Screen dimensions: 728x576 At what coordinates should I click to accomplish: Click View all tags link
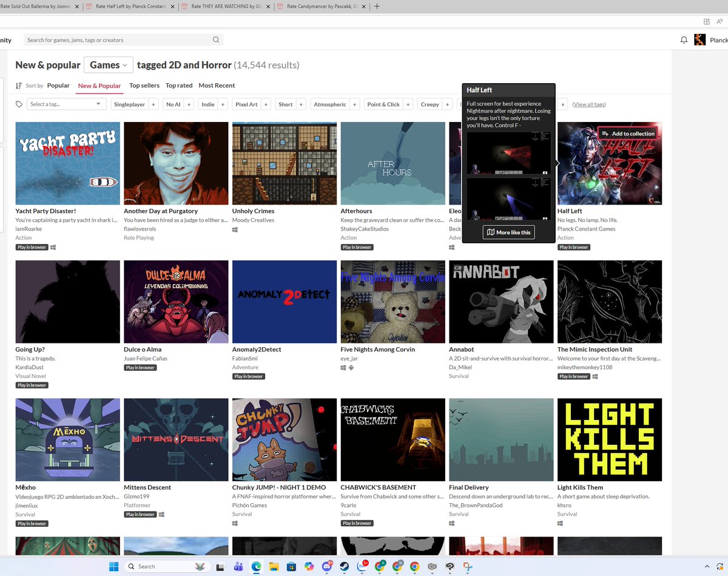589,104
